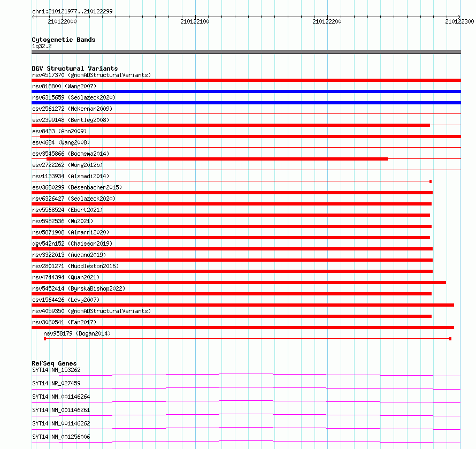Open variant esv8433 (Ahn2009)

(x=59, y=131)
